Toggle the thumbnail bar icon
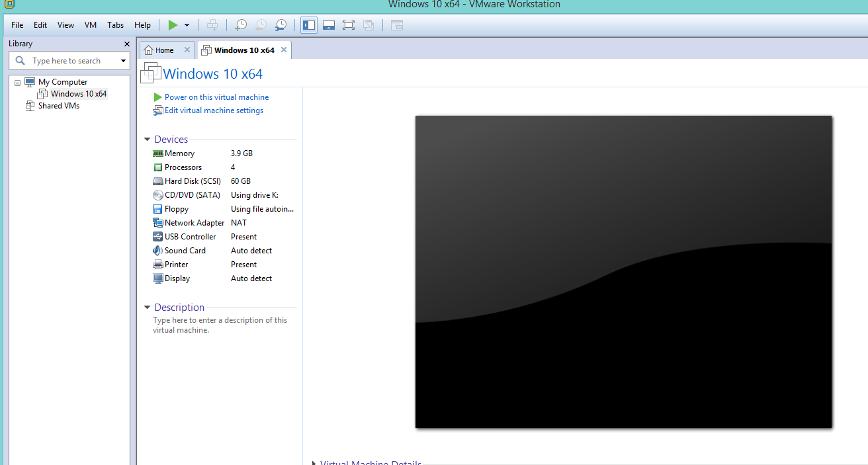 pyautogui.click(x=329, y=25)
